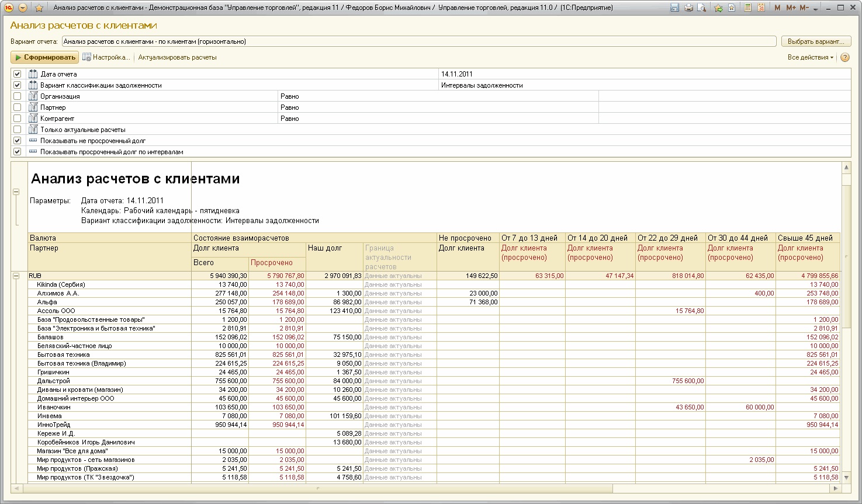Screen dimensions: 862x504
Task: Check Только актуальные расчеты checkbox
Action: (17, 130)
